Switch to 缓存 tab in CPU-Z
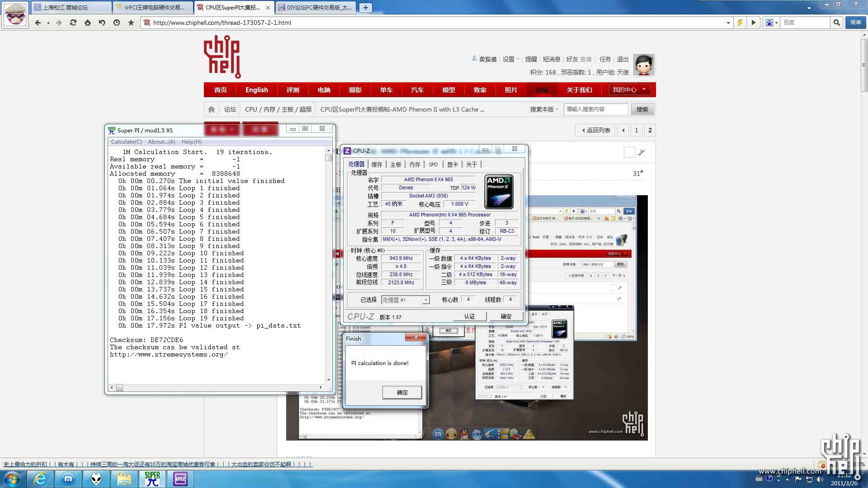Viewport: 868px width, 488px height. point(377,164)
